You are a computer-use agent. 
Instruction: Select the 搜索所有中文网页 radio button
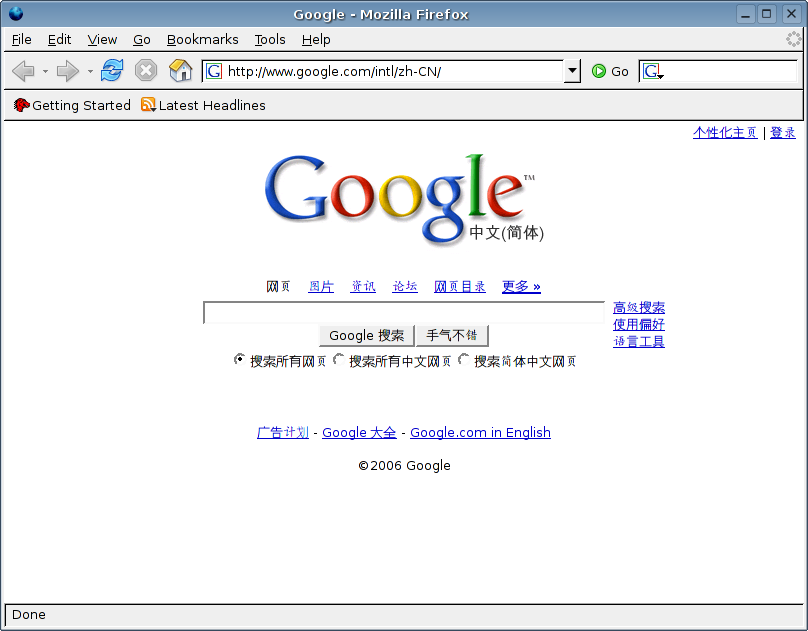(339, 359)
